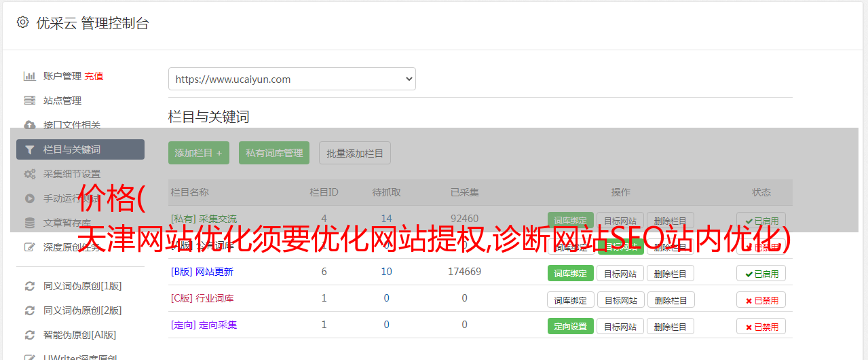Screen dimensions: 868x360
Task: Click the refresh icon for 智能伪原创[AI版]
Action: click(30, 335)
